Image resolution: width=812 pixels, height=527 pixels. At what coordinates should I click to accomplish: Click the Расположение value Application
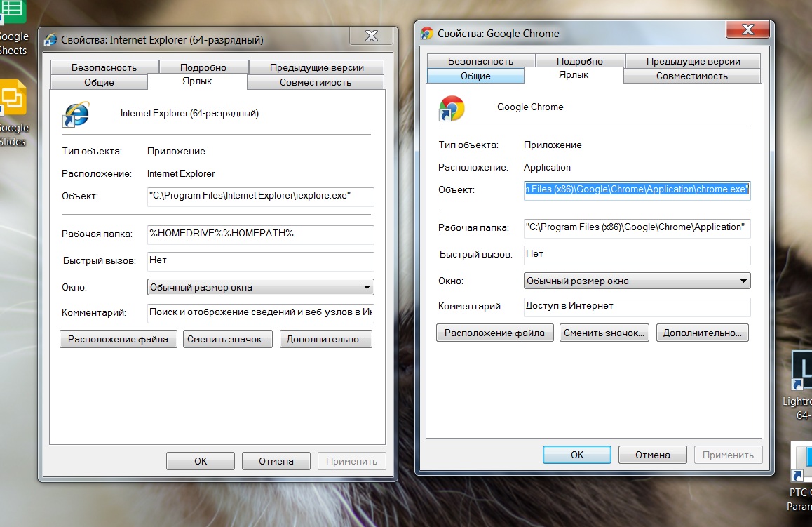pyautogui.click(x=547, y=168)
